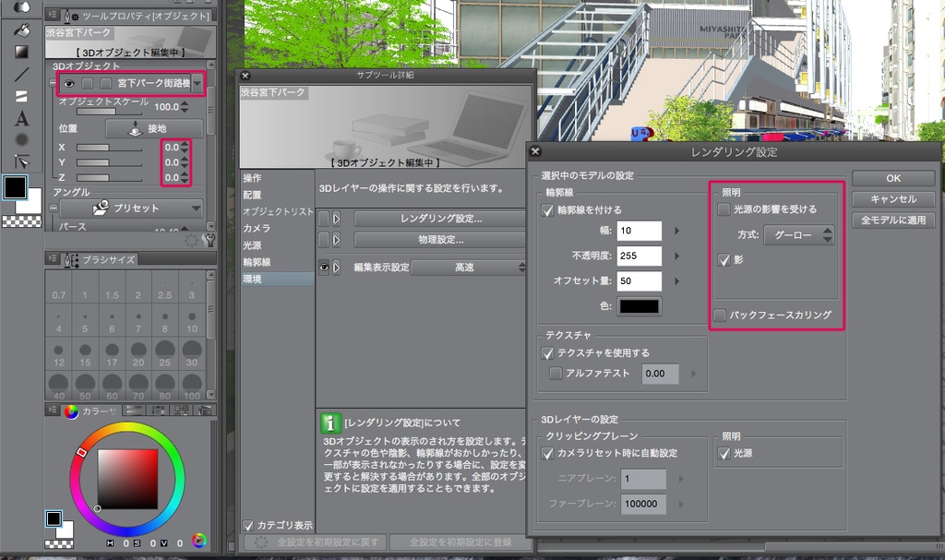
Task: Open the 物理設定 dialog
Action: 439,241
